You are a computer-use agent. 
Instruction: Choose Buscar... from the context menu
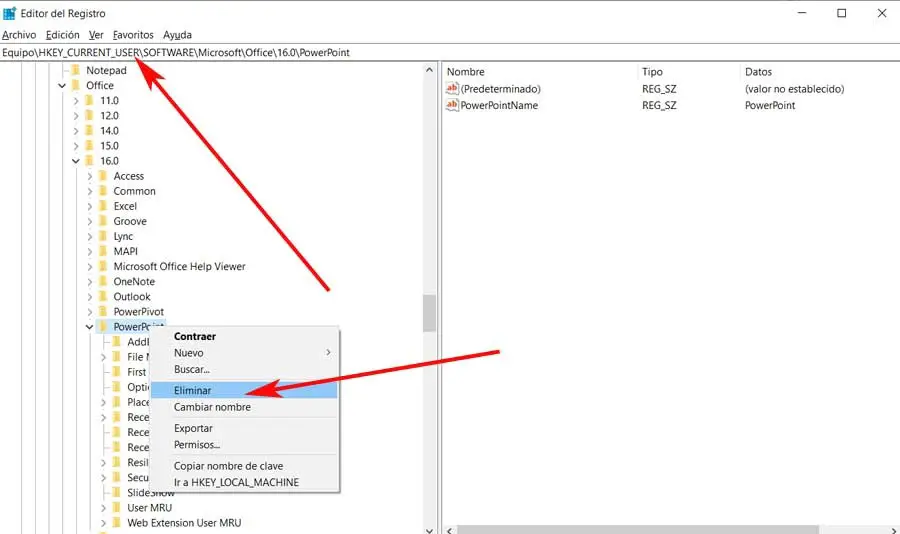coord(244,369)
